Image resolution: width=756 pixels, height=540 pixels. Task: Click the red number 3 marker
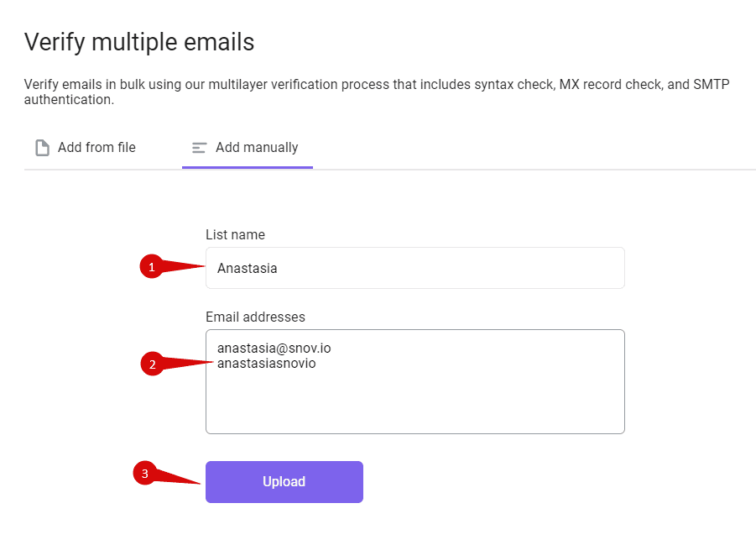tap(145, 474)
